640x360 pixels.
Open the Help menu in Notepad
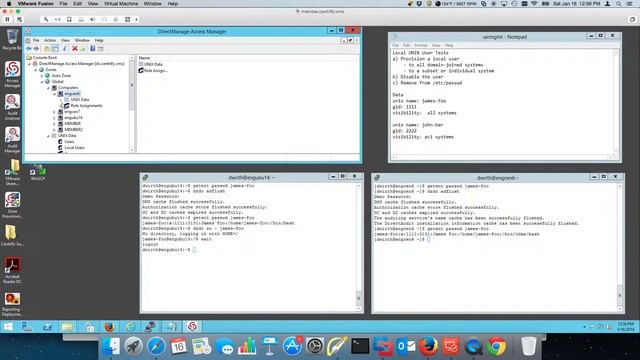point(449,45)
